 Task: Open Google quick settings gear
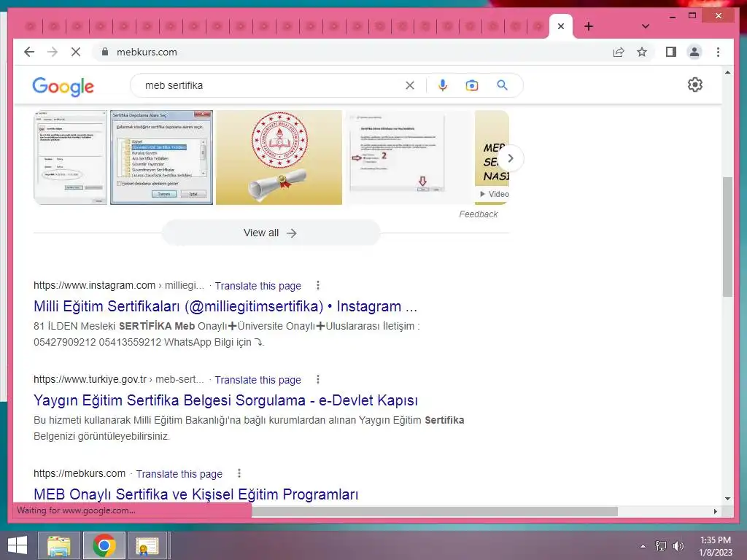point(695,85)
